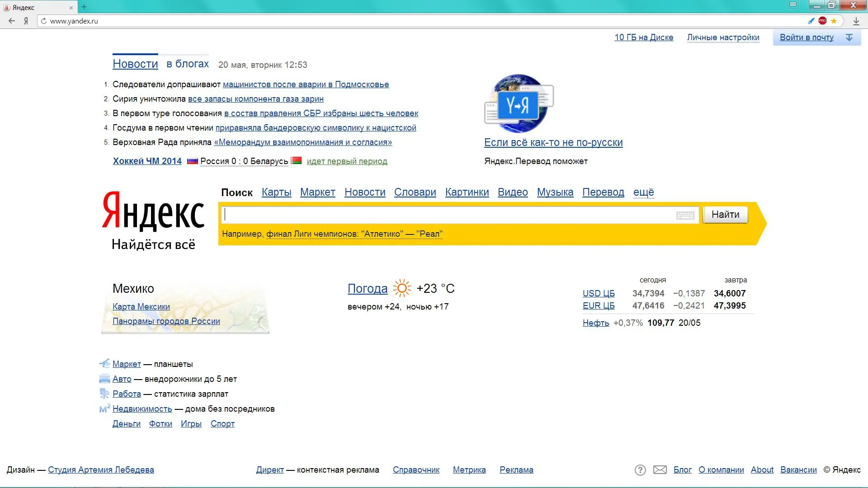Screen dimensions: 868x488
Task: Expand the 'ещё' services list
Action: coord(643,192)
